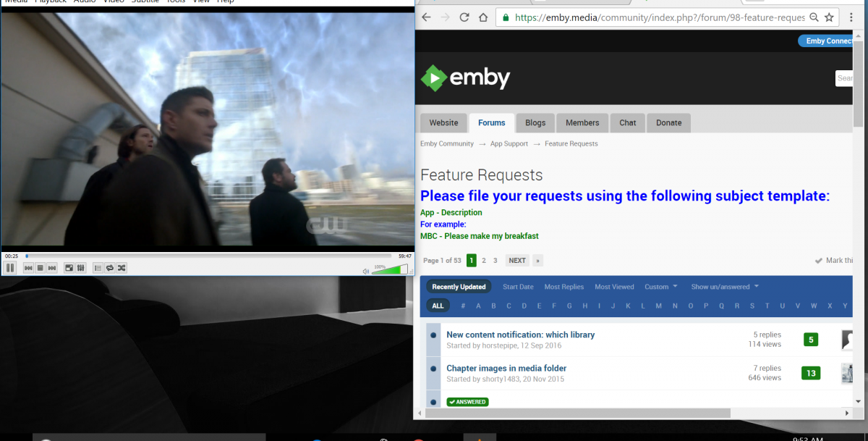Go to page 2 of topics

point(484,261)
